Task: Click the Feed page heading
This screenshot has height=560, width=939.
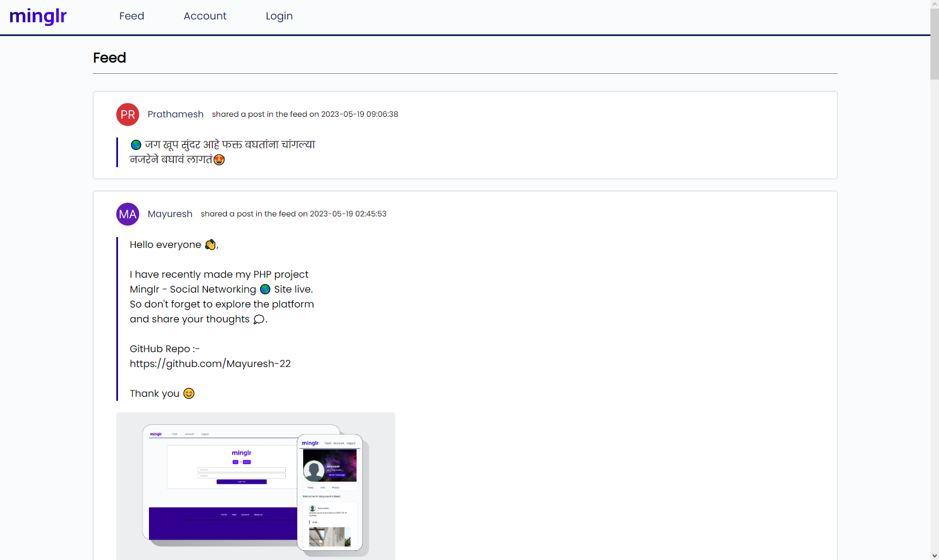Action: pyautogui.click(x=109, y=58)
